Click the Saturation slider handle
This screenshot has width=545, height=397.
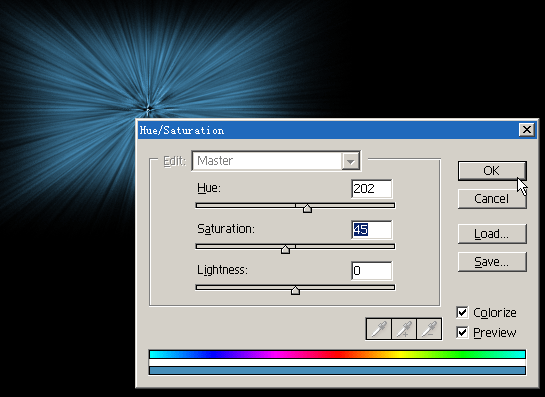(x=285, y=249)
